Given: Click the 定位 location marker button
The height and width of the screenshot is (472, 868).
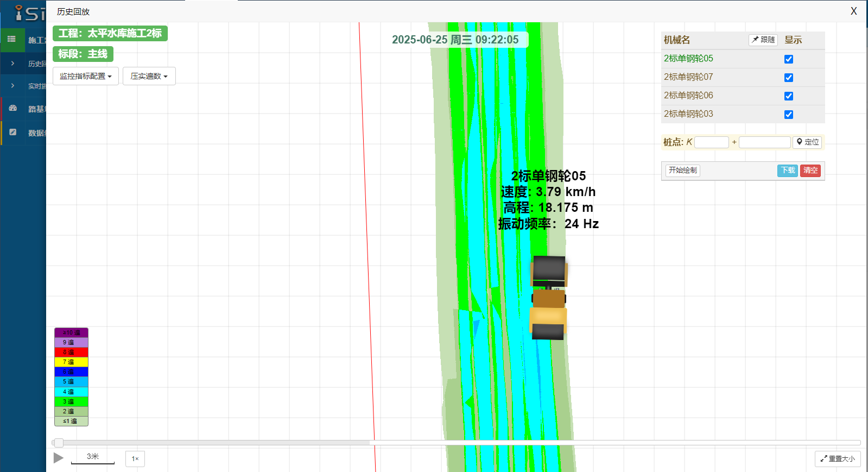Looking at the screenshot, I should (x=807, y=142).
